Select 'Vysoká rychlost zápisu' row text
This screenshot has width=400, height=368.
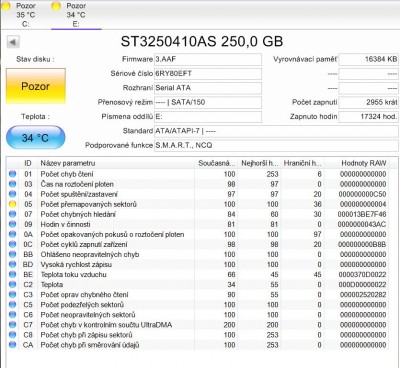76,264
